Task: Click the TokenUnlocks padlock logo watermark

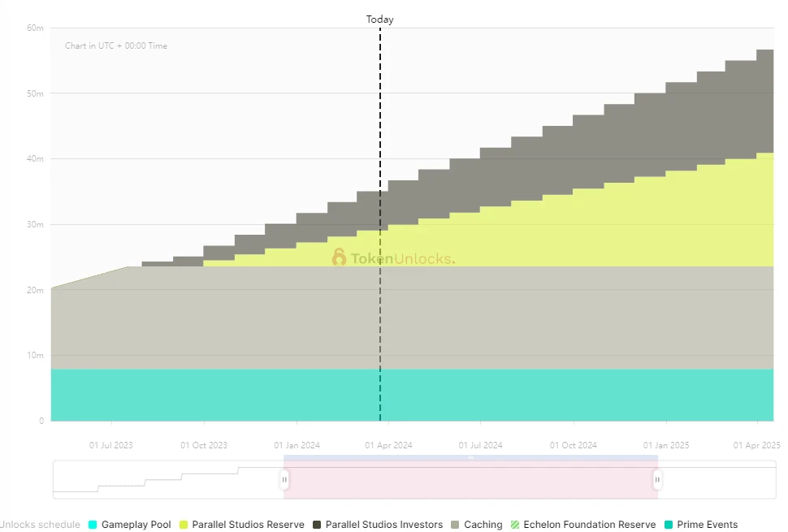Action: coord(339,257)
